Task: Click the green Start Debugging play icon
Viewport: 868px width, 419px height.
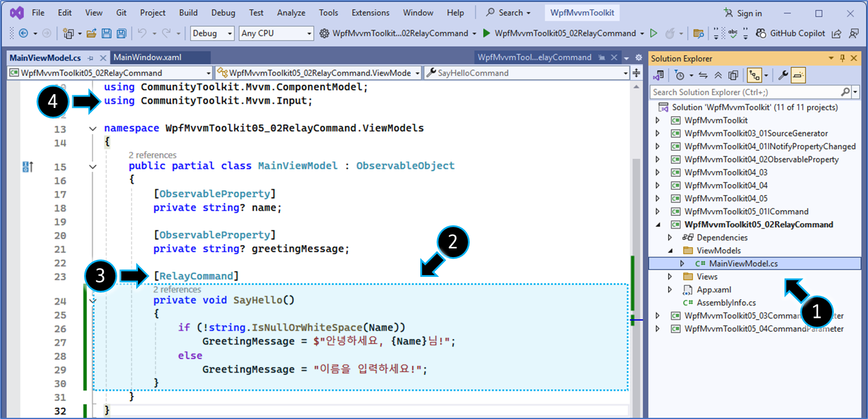Action: pos(487,34)
